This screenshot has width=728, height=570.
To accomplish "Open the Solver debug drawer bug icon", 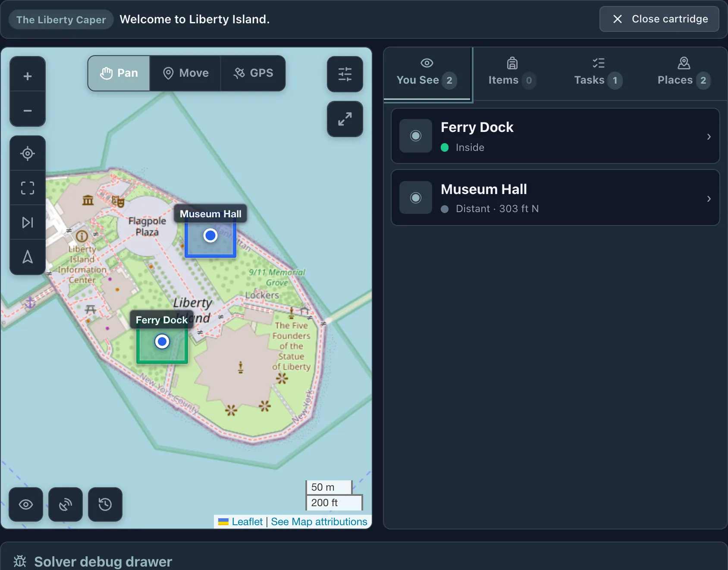I will [20, 561].
